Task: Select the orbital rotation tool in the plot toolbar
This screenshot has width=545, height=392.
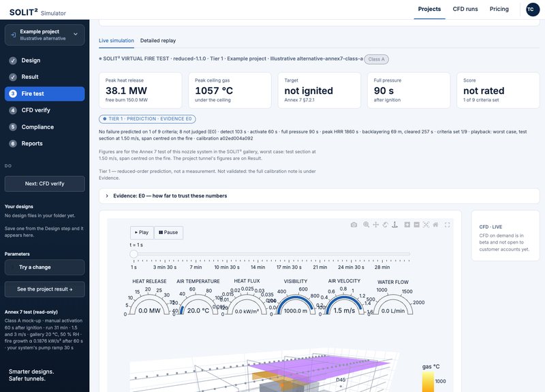Action: [385, 225]
